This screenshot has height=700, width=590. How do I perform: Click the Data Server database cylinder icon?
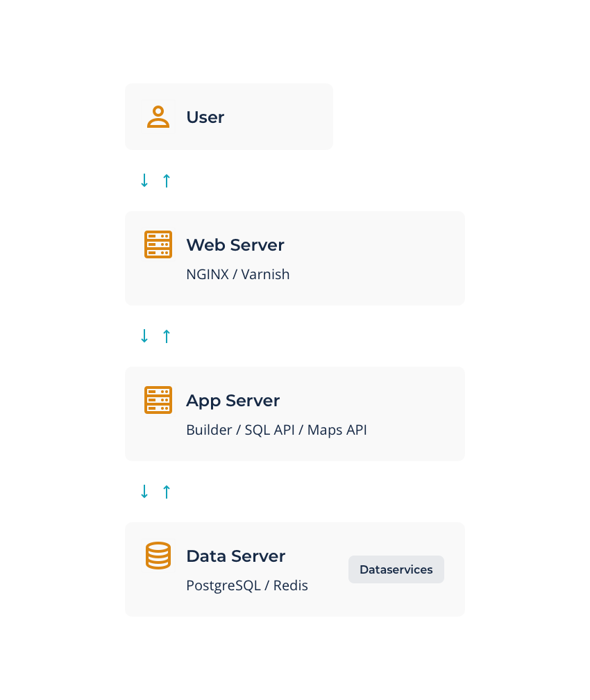158,556
